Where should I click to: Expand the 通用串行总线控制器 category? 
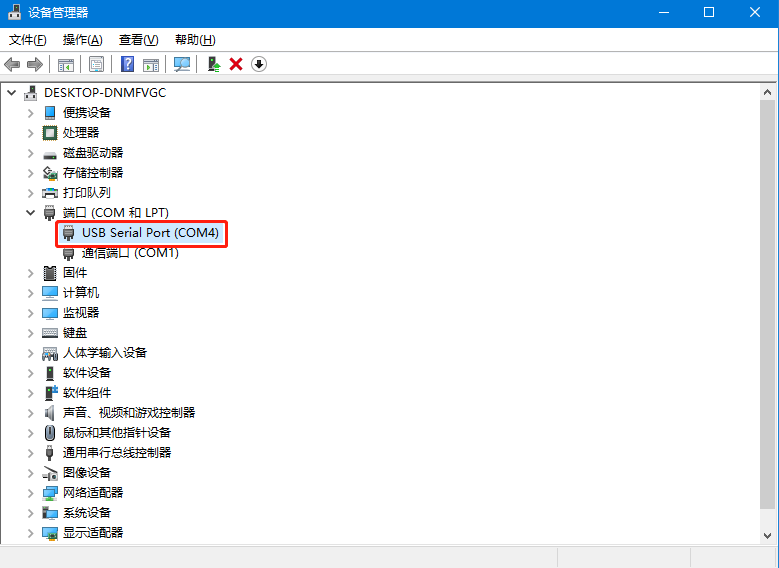30,453
